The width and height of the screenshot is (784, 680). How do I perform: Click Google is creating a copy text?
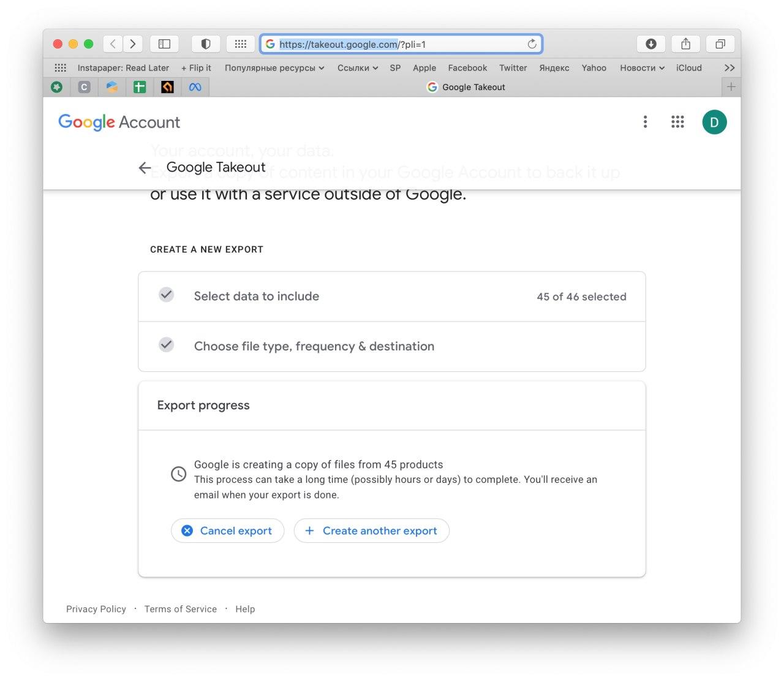tap(318, 464)
